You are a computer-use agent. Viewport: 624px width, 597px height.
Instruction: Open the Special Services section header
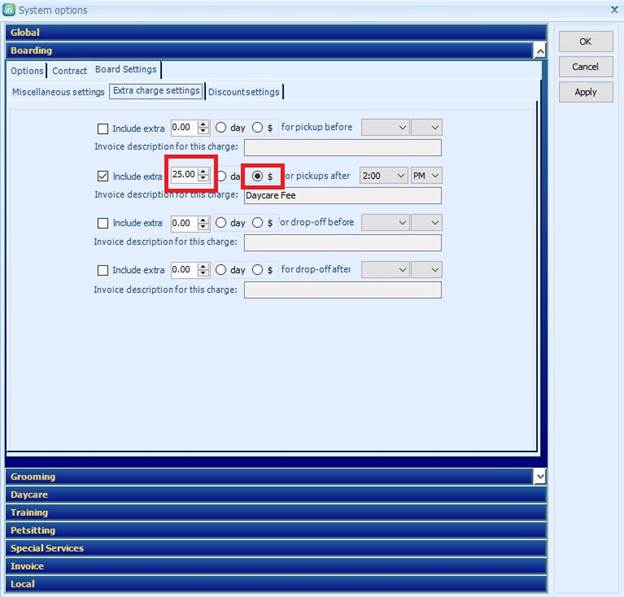tap(276, 548)
